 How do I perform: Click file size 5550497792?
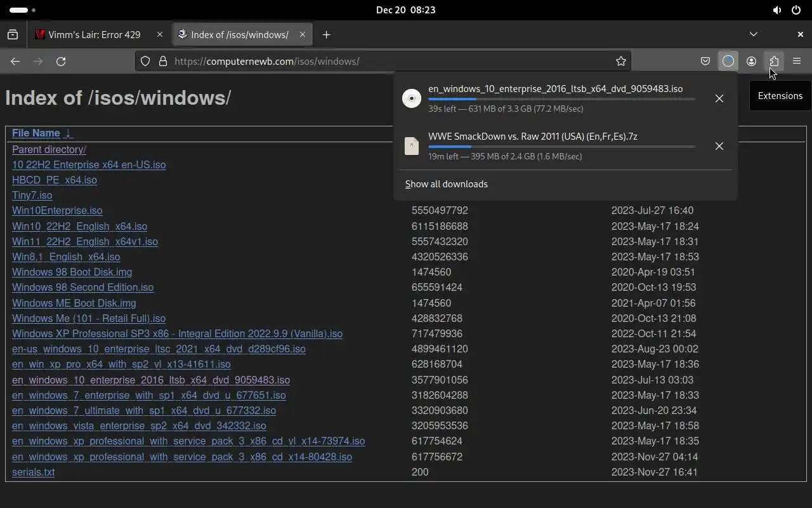click(440, 211)
